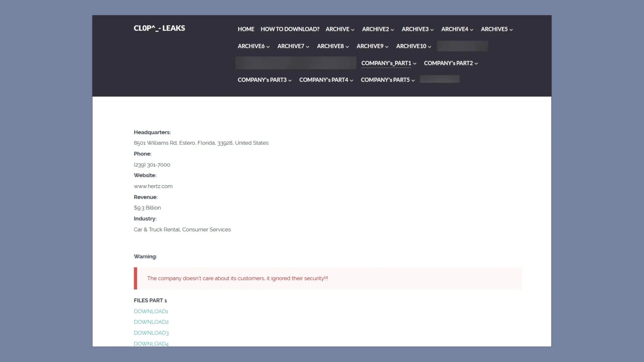
Task: Open the ARCHIVE10 menu
Action: 414,46
